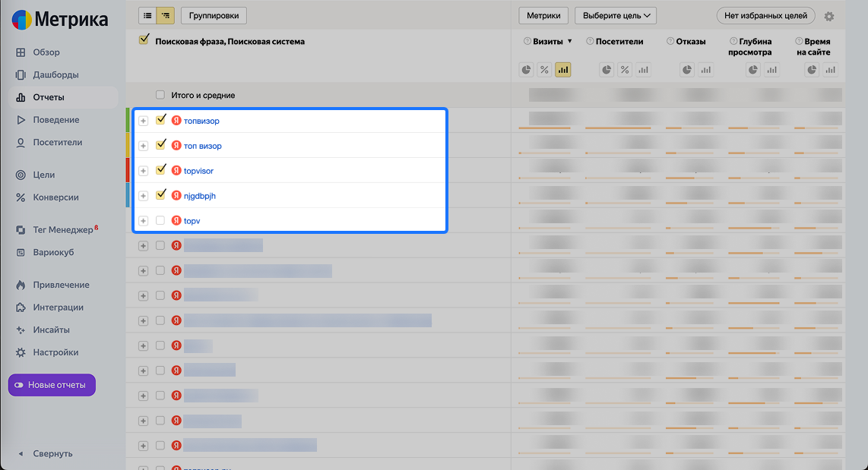Screen dimensions: 868x470
Task: Open help hint icon beside Отказы
Action: click(x=670, y=42)
